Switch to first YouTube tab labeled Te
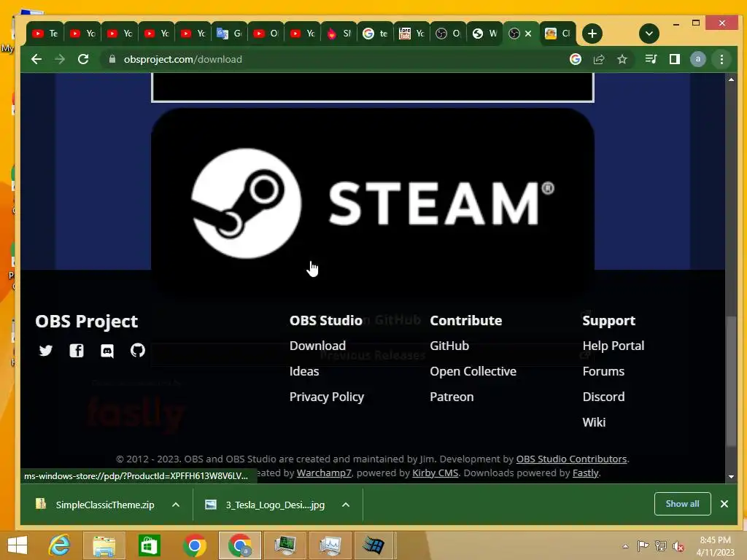747x560 pixels. click(x=44, y=34)
